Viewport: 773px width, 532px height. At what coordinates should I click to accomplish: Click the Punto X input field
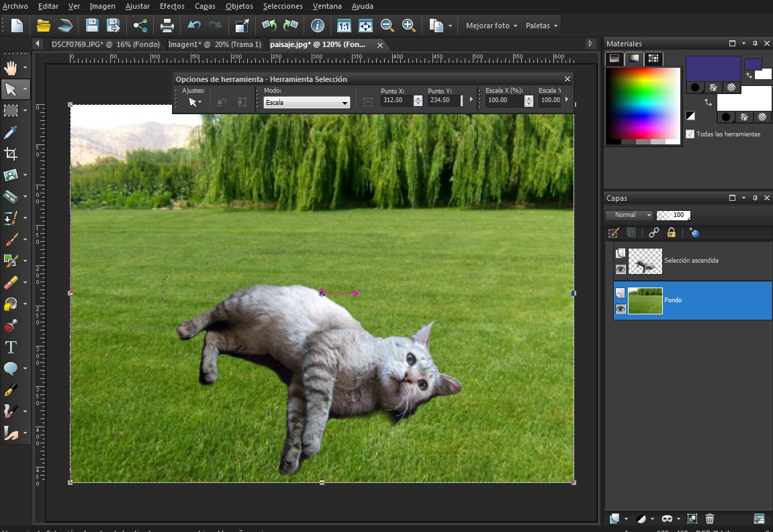coord(397,100)
